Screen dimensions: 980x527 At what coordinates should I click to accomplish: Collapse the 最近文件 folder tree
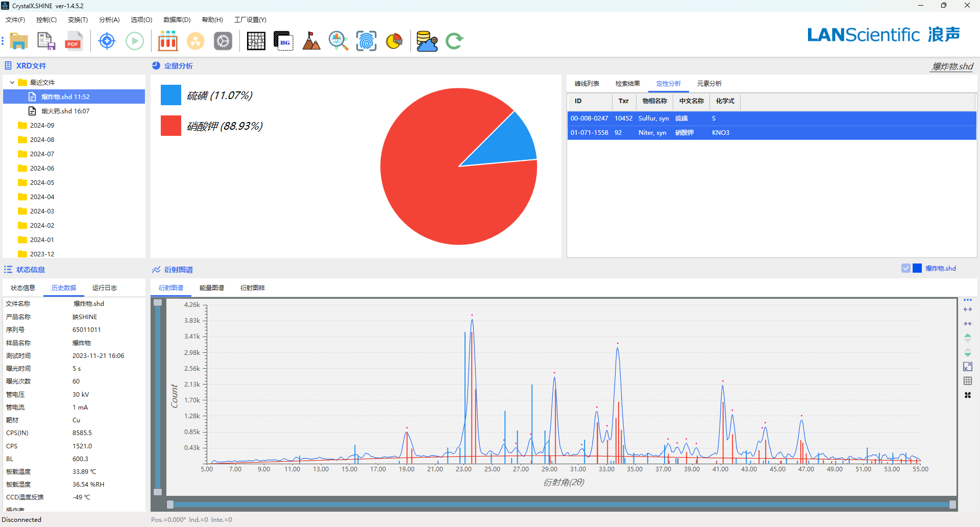pos(12,82)
